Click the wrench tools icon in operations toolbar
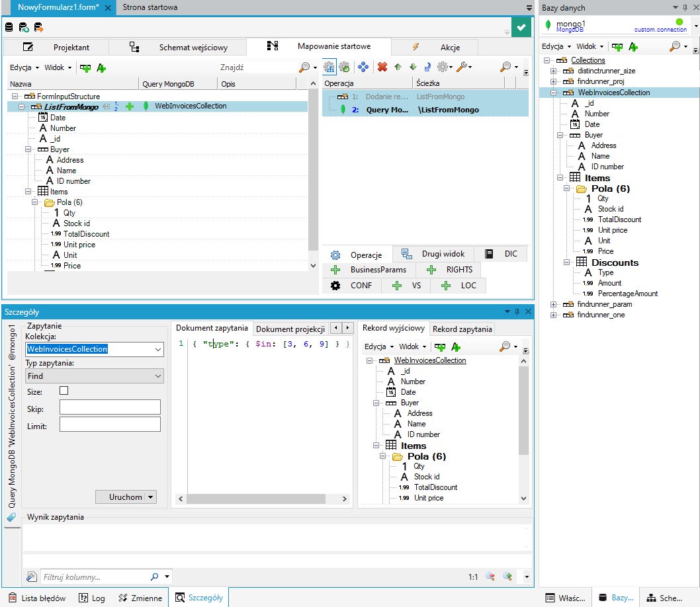 (462, 67)
